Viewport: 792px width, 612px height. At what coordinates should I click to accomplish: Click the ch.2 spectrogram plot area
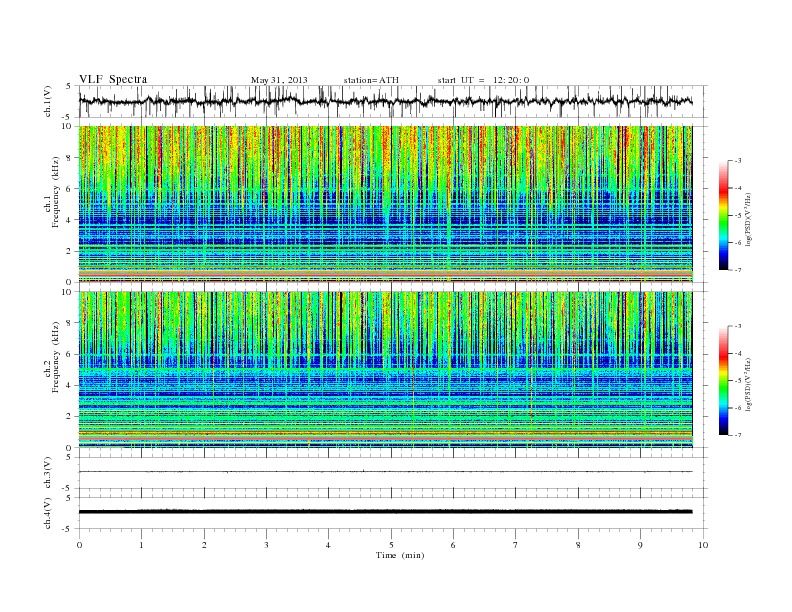[x=385, y=369]
